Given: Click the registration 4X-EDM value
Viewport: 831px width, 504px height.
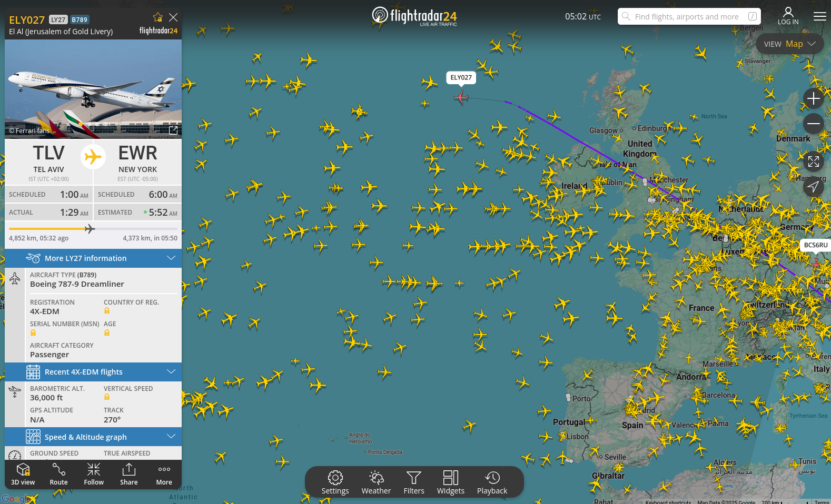Looking at the screenshot, I should [45, 311].
